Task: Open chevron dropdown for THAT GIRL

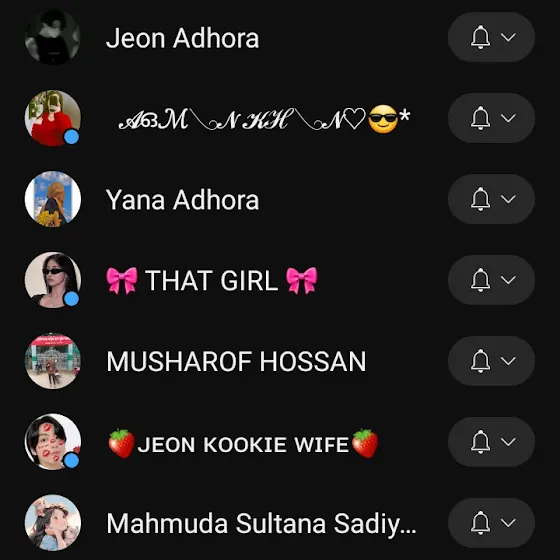Action: pyautogui.click(x=508, y=280)
